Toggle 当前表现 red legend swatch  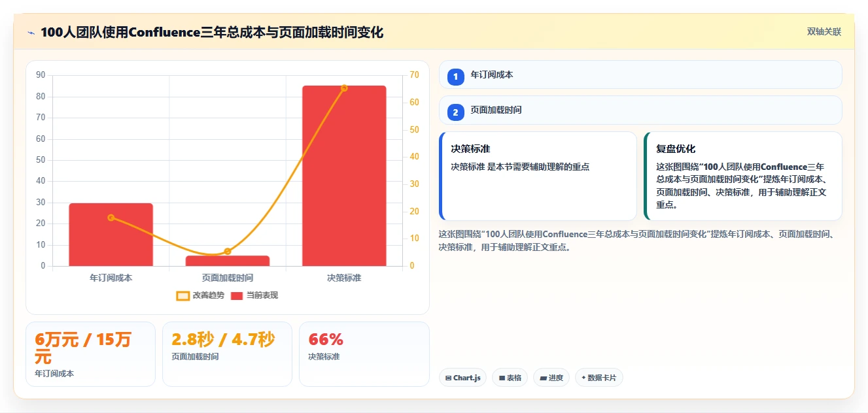coord(237,295)
